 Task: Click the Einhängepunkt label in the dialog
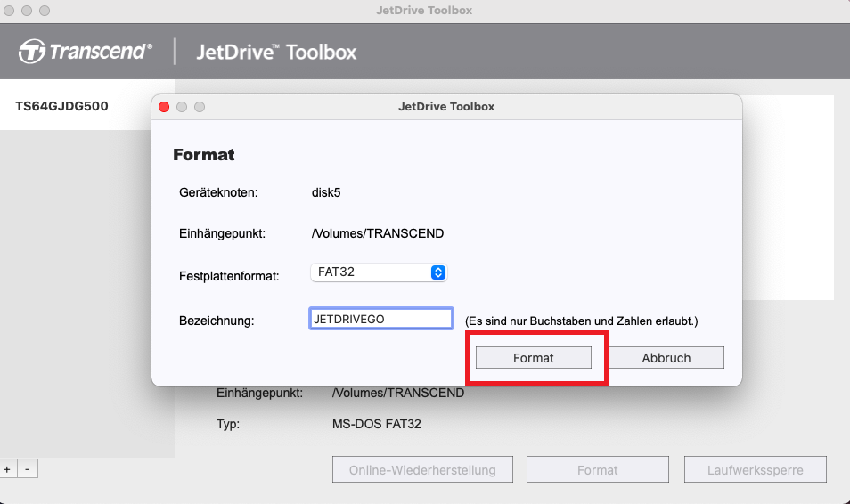point(222,233)
